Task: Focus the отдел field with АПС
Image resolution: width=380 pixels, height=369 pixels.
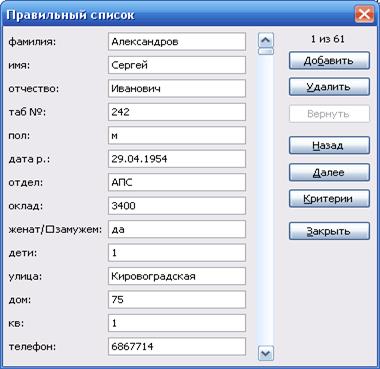Action: pyautogui.click(x=177, y=182)
